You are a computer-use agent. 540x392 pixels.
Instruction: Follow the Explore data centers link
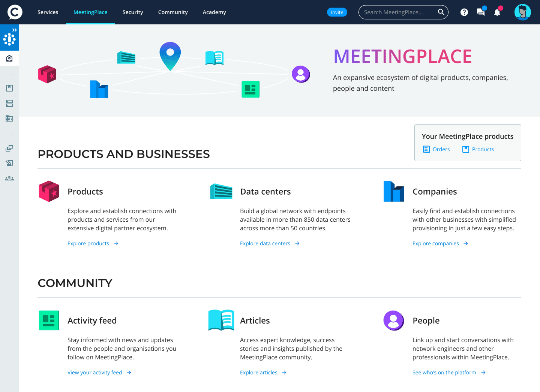tap(265, 243)
